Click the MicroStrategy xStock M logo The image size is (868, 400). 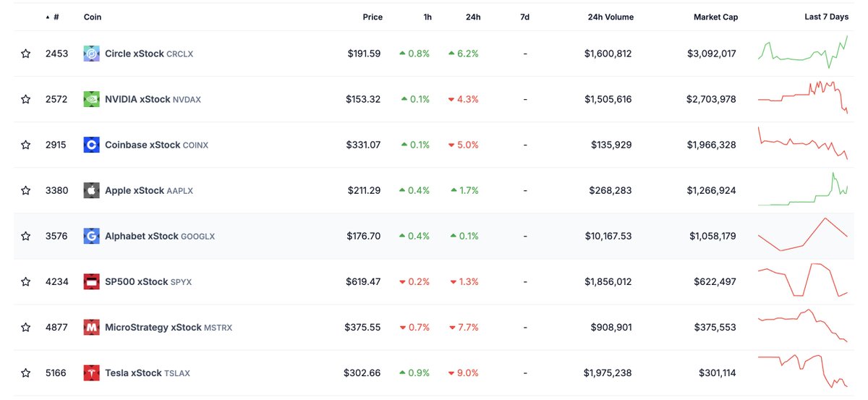pos(91,327)
